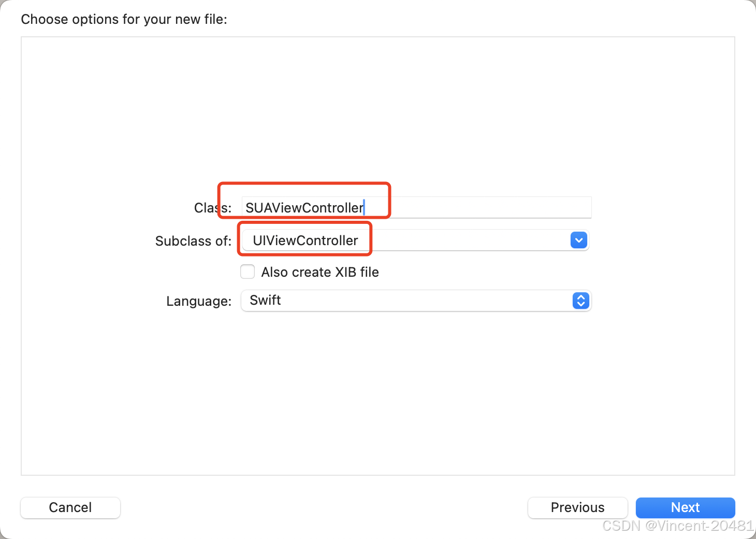
Task: Click the Also create XIB file label
Action: point(320,272)
